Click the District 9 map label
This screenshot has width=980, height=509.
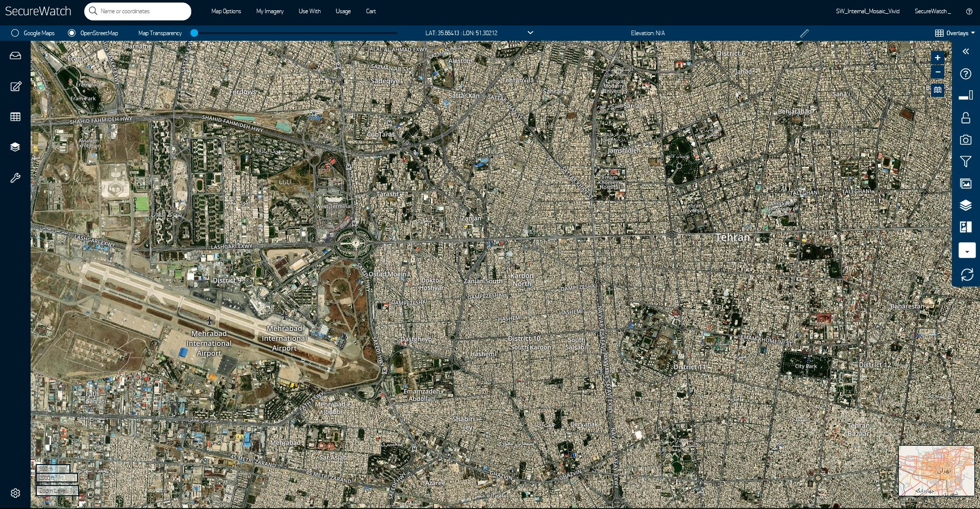(227, 281)
